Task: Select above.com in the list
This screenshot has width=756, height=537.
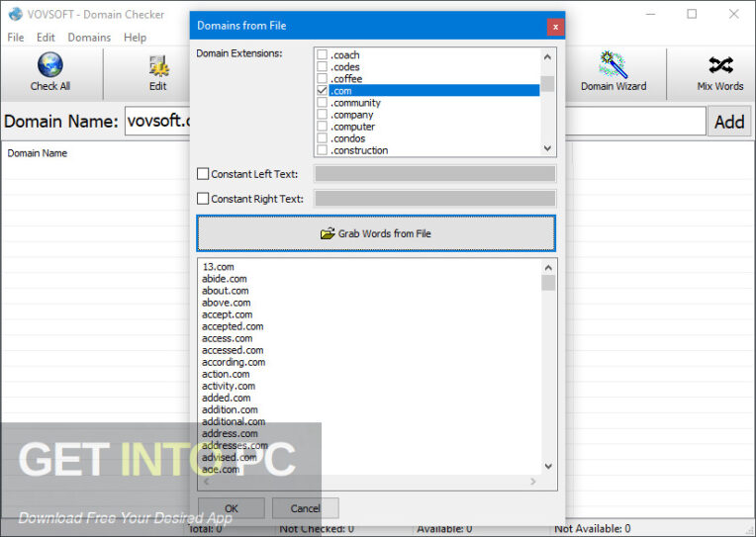Action: [x=227, y=303]
